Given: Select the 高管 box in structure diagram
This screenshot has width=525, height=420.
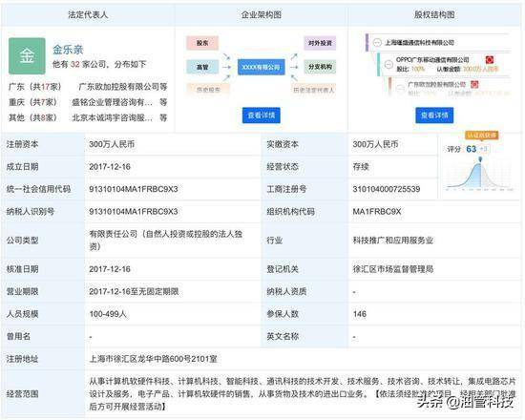Looking at the screenshot, I should pyautogui.click(x=202, y=67).
